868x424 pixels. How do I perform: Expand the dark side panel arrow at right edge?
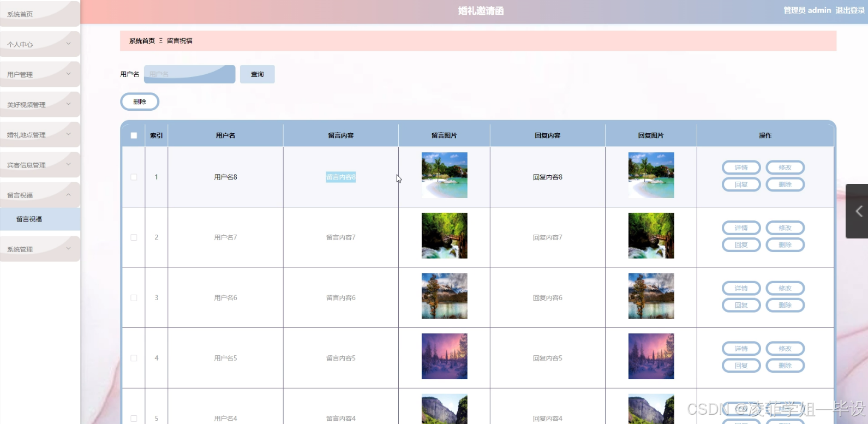pyautogui.click(x=858, y=211)
